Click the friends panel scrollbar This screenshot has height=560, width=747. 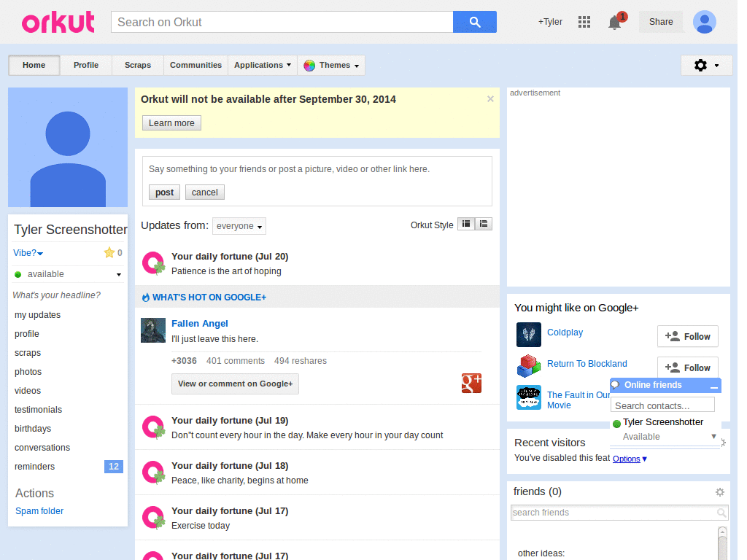coord(722,543)
